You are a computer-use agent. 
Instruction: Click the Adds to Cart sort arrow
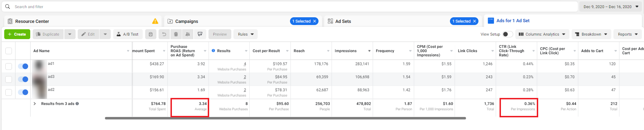point(616,51)
